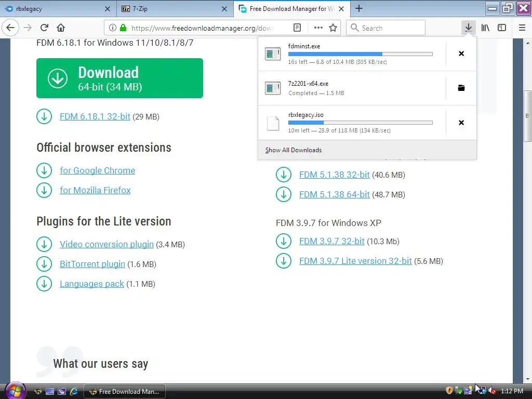The height and width of the screenshot is (399, 532).
Task: Open a new tab with plus button
Action: tap(359, 8)
